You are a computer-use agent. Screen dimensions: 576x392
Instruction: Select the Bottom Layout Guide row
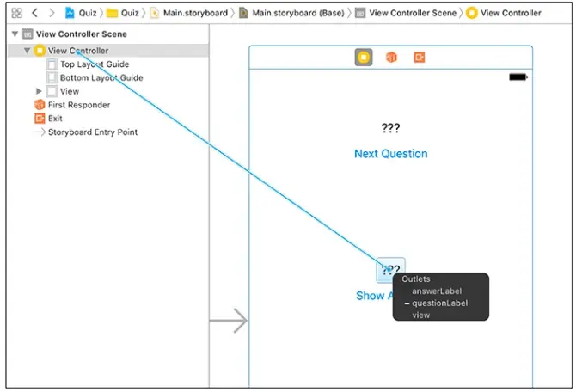click(x=108, y=78)
